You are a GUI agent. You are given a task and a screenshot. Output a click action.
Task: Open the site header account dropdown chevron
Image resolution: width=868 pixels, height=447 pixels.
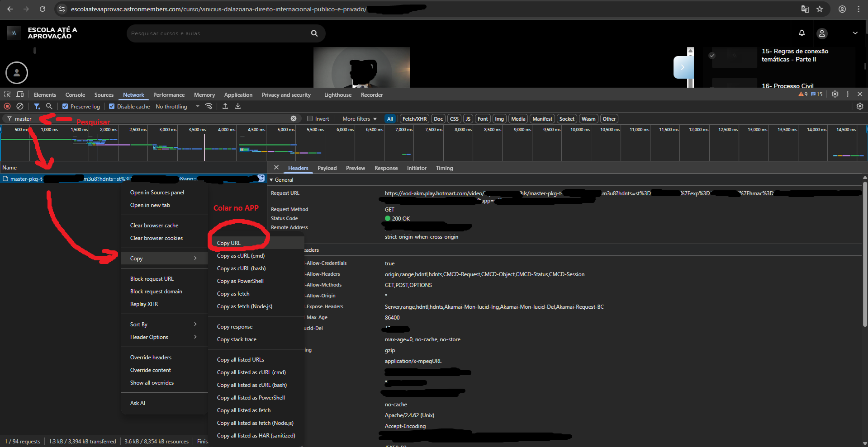pyautogui.click(x=855, y=33)
